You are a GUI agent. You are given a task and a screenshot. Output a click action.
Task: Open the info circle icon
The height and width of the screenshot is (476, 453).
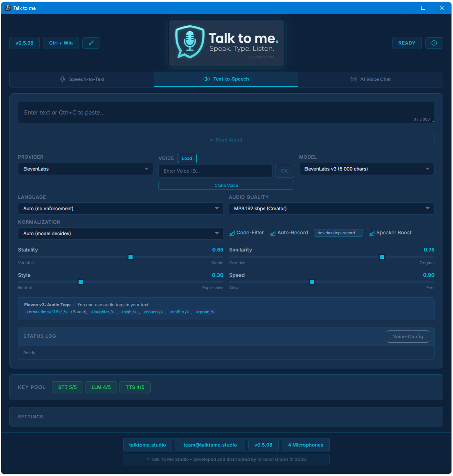434,43
